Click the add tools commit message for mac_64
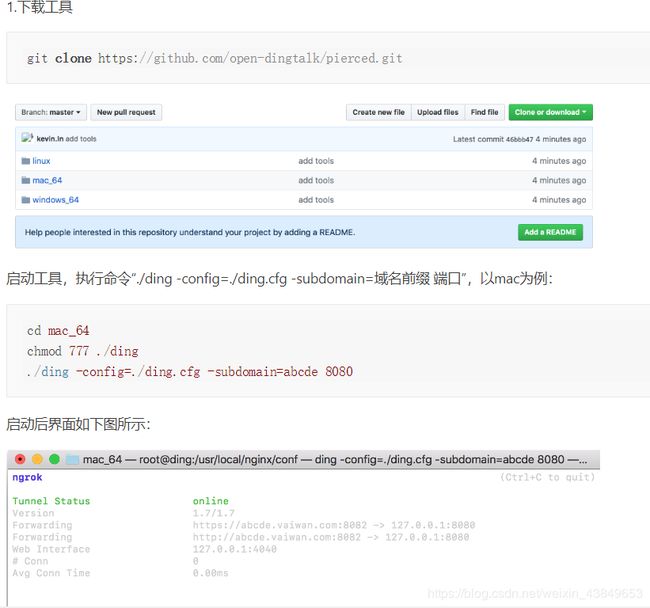The image size is (650, 608). (316, 180)
